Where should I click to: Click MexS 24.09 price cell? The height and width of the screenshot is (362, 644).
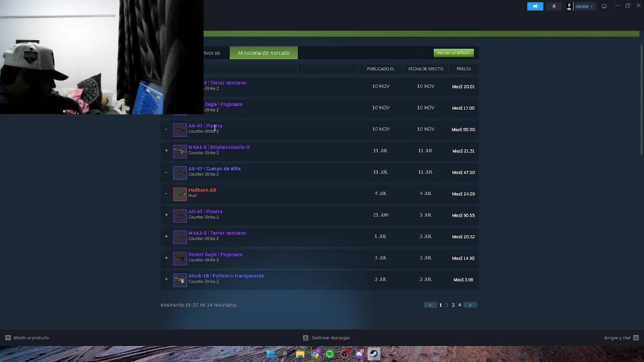point(463,194)
